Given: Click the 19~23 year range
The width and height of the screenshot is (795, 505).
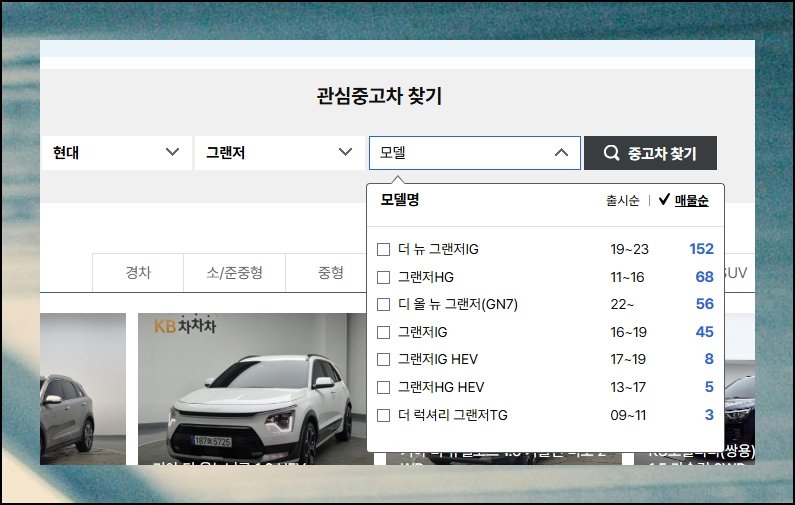Looking at the screenshot, I should pos(629,249).
